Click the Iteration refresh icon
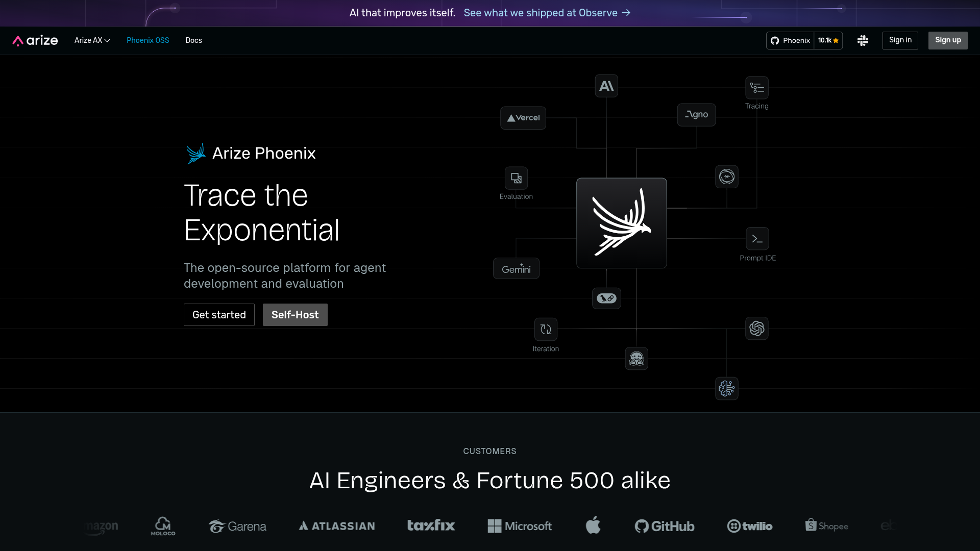The width and height of the screenshot is (980, 551). (x=546, y=329)
